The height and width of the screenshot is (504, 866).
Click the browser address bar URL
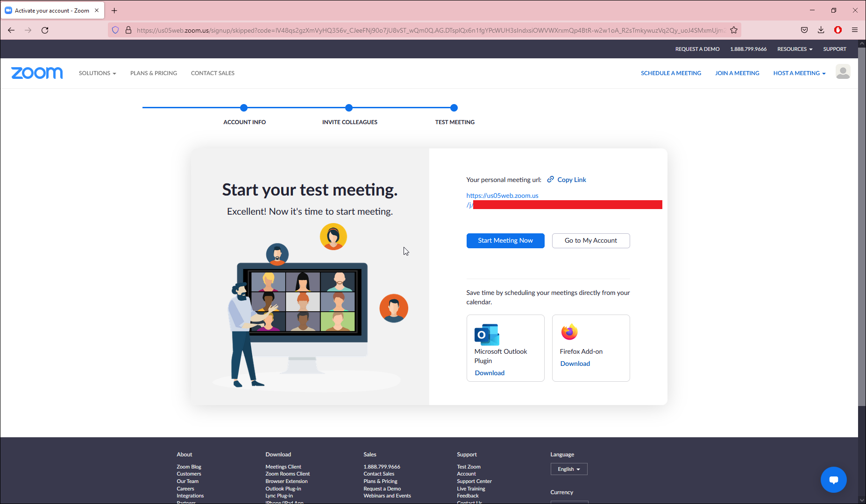(430, 30)
